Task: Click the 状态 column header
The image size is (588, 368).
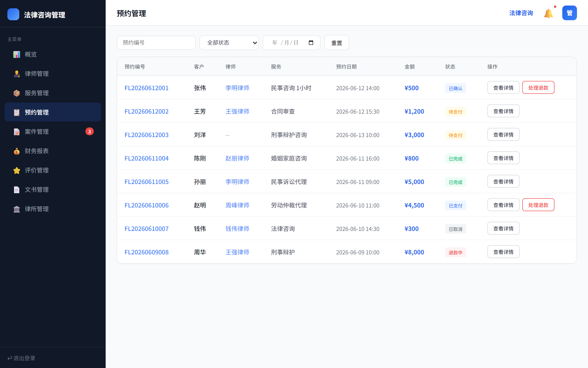Action: coord(450,67)
